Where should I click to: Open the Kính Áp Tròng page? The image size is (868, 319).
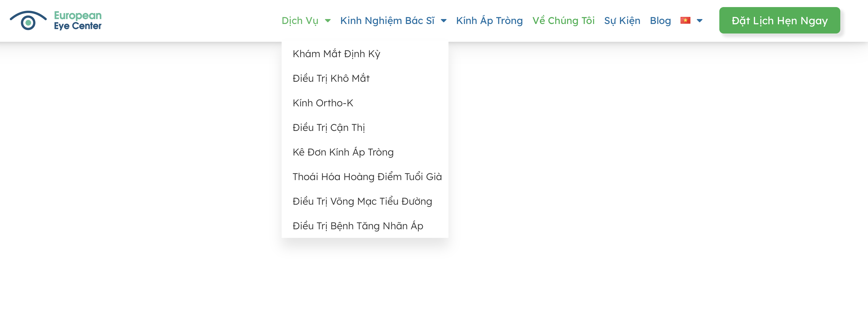489,21
